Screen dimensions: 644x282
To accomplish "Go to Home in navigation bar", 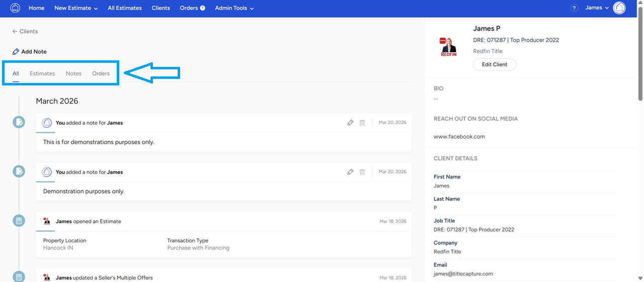I will (36, 8).
